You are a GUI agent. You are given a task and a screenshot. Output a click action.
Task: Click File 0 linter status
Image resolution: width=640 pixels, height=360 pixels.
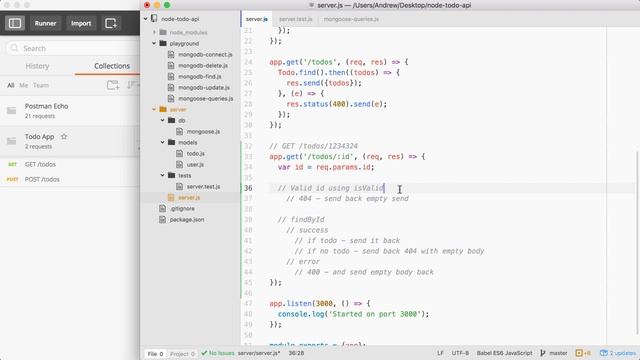[x=156, y=353]
